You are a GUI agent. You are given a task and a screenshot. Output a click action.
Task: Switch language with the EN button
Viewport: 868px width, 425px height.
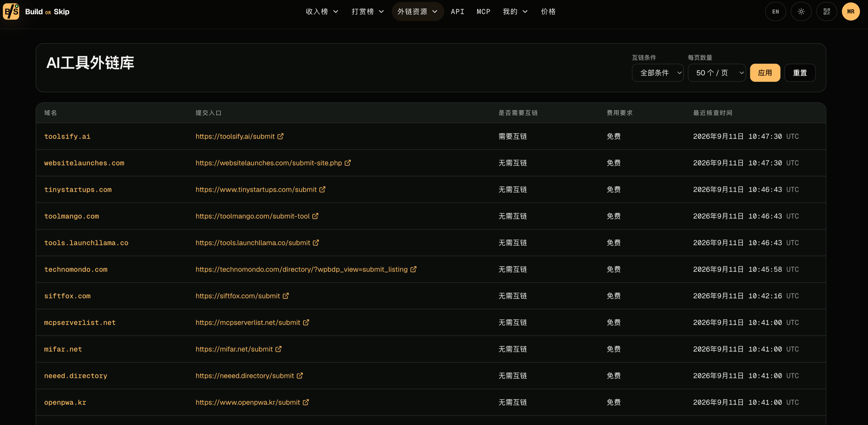pyautogui.click(x=775, y=11)
